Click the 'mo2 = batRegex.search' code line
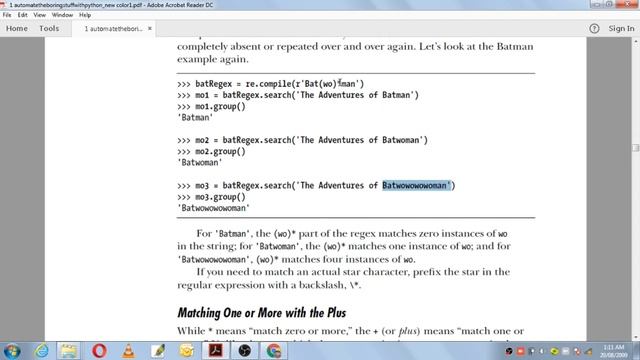The width and height of the screenshot is (640, 360). 302,140
